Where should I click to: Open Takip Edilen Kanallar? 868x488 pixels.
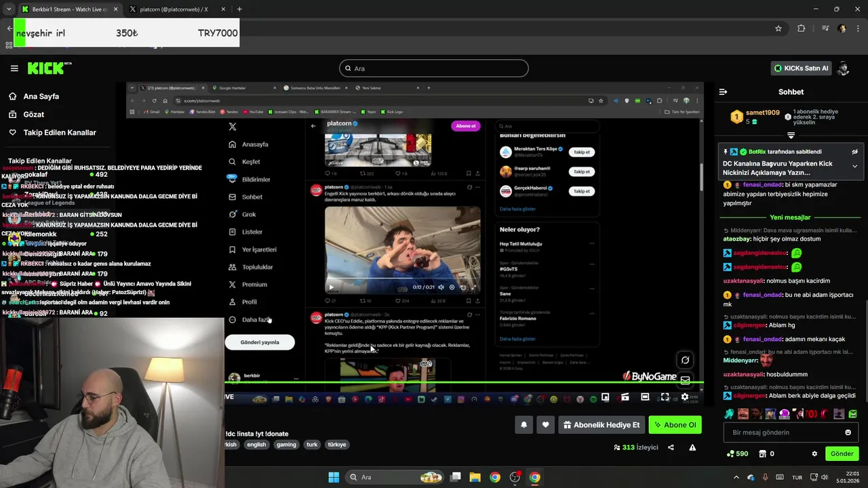[x=60, y=132]
